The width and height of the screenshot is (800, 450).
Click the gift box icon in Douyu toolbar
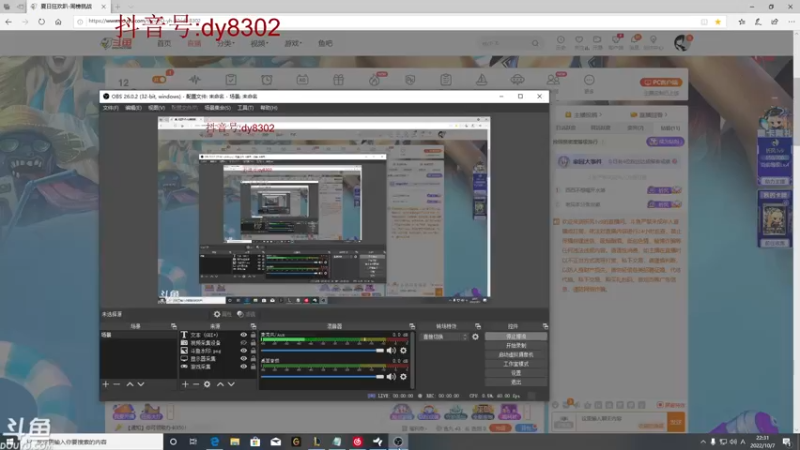(x=338, y=80)
